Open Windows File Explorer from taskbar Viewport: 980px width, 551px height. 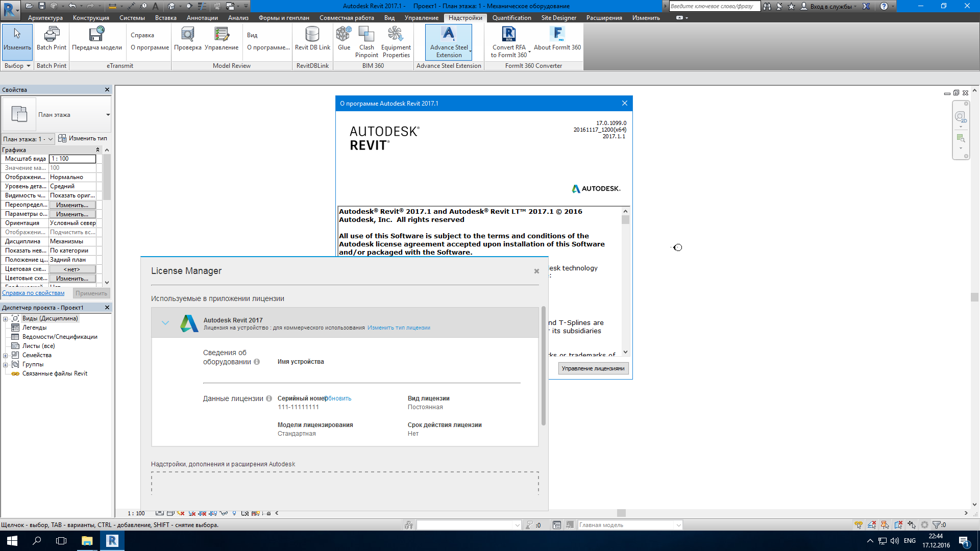coord(87,541)
